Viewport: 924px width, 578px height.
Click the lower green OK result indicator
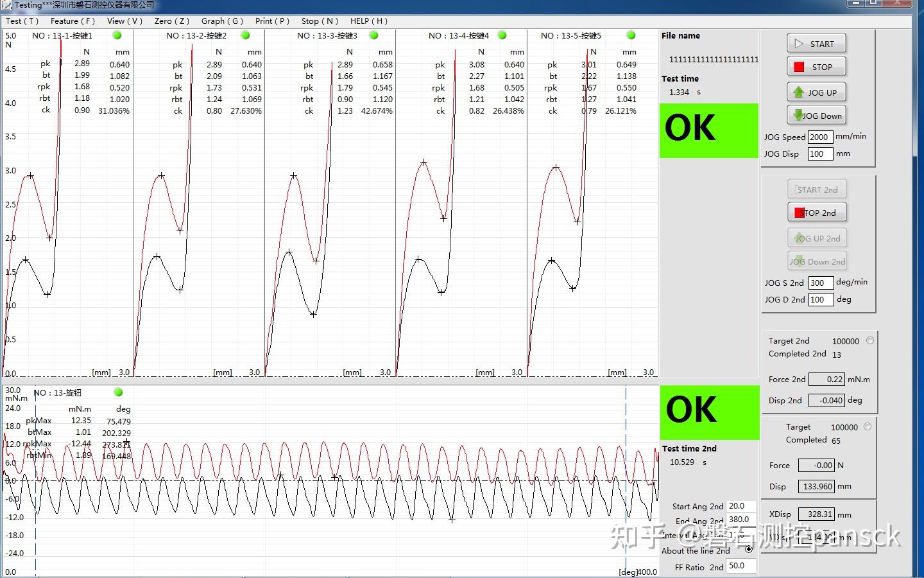click(x=710, y=412)
